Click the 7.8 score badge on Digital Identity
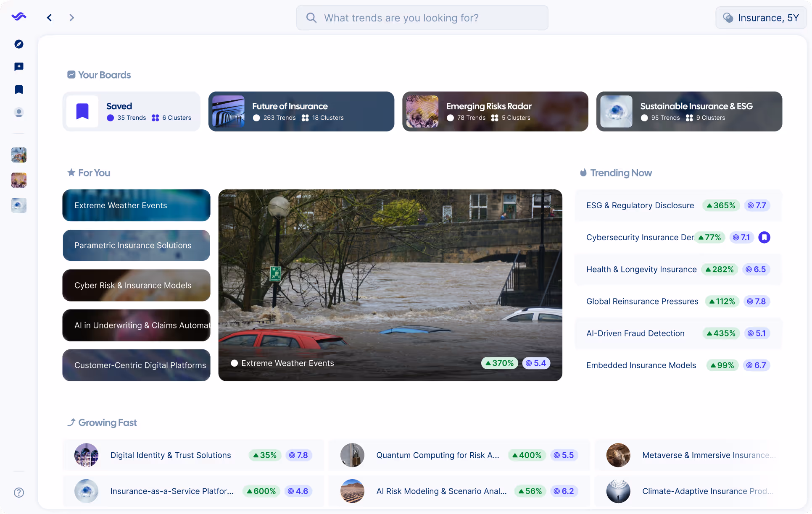The image size is (812, 514). [x=299, y=455]
